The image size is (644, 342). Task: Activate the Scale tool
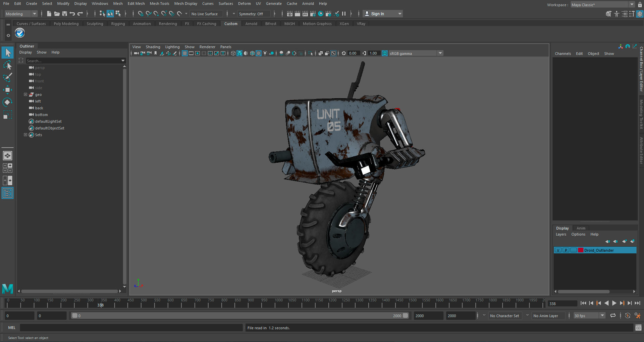click(7, 115)
